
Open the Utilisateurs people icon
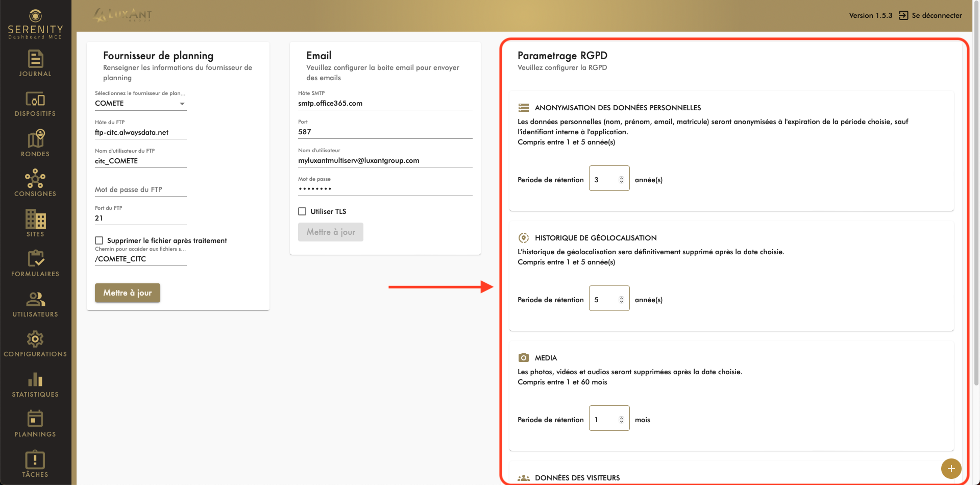click(35, 299)
